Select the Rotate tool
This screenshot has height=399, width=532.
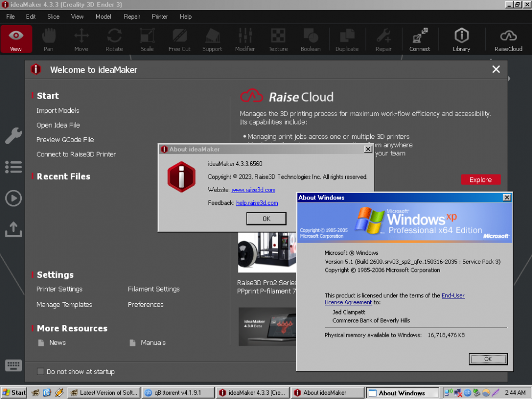click(x=114, y=39)
